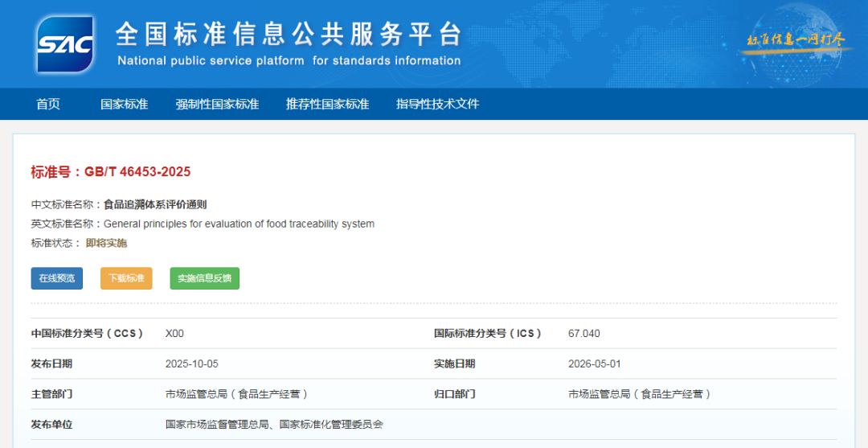Click the release date 2025-10-05
868x448 pixels.
[x=191, y=364]
